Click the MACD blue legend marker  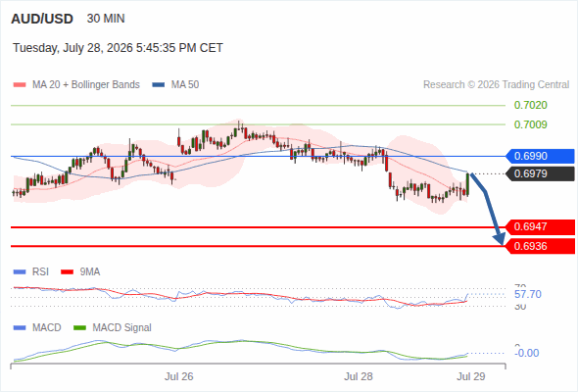click(20, 328)
